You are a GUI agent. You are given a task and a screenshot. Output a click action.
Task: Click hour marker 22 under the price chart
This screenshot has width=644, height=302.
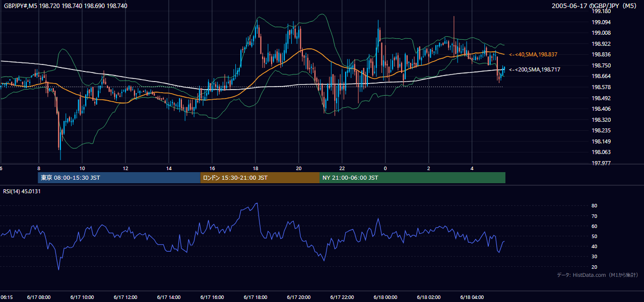(x=342, y=168)
